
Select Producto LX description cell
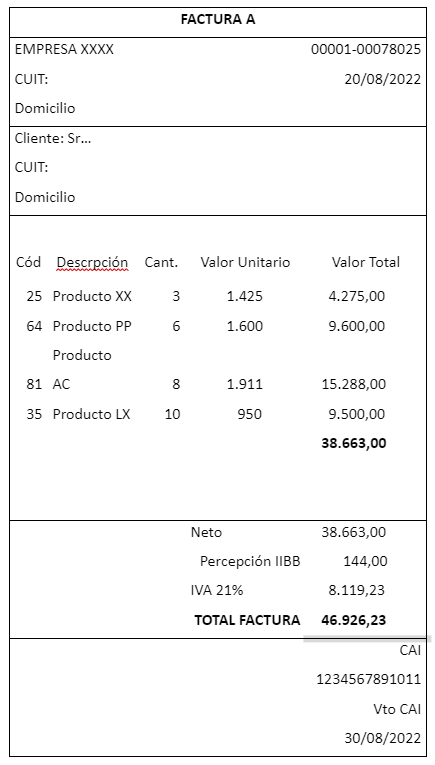[x=92, y=415]
